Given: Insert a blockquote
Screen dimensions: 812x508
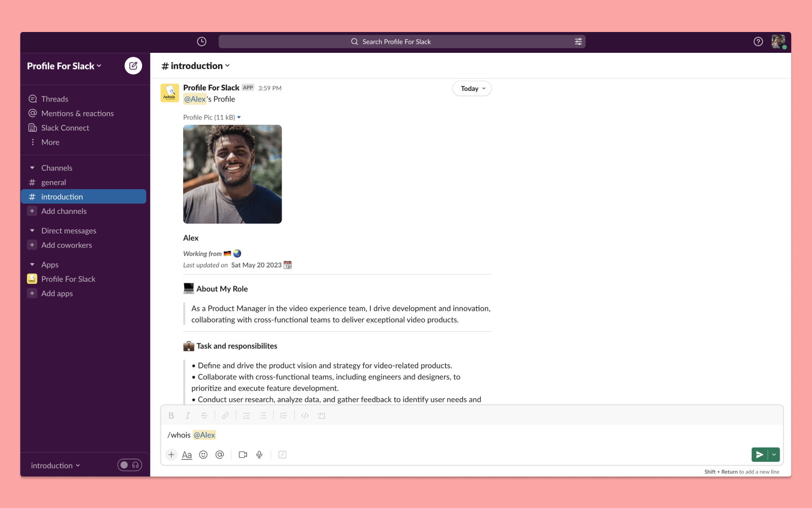Looking at the screenshot, I should point(284,416).
